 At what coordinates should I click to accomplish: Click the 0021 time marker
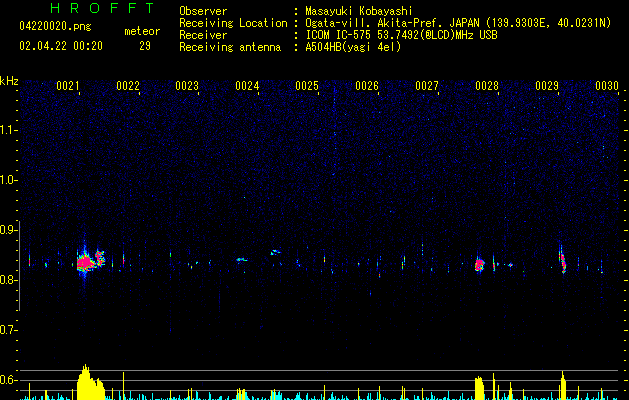pos(68,86)
